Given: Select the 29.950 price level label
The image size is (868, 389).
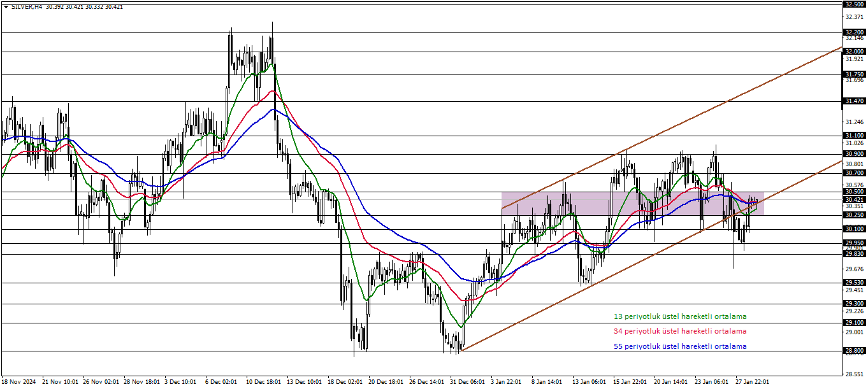Looking at the screenshot, I should pyautogui.click(x=854, y=243).
